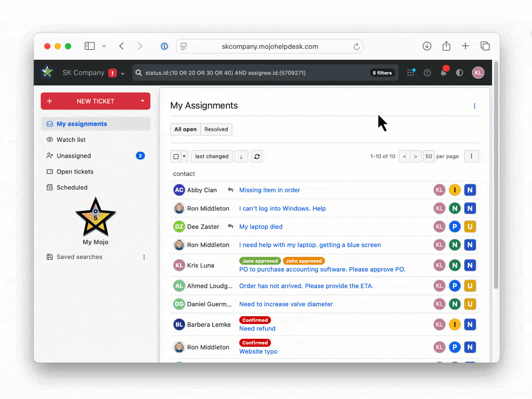532x399 pixels.
Task: Switch to the Resolved tab
Action: point(216,129)
